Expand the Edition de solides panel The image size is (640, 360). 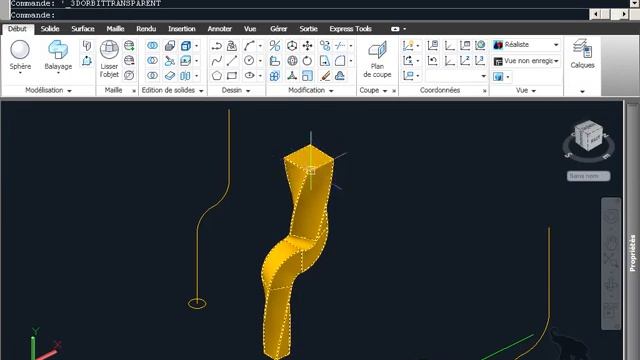[172, 90]
